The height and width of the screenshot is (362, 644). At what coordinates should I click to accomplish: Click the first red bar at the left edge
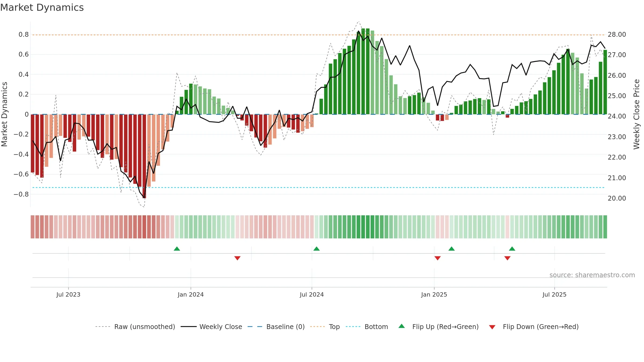(x=32, y=143)
